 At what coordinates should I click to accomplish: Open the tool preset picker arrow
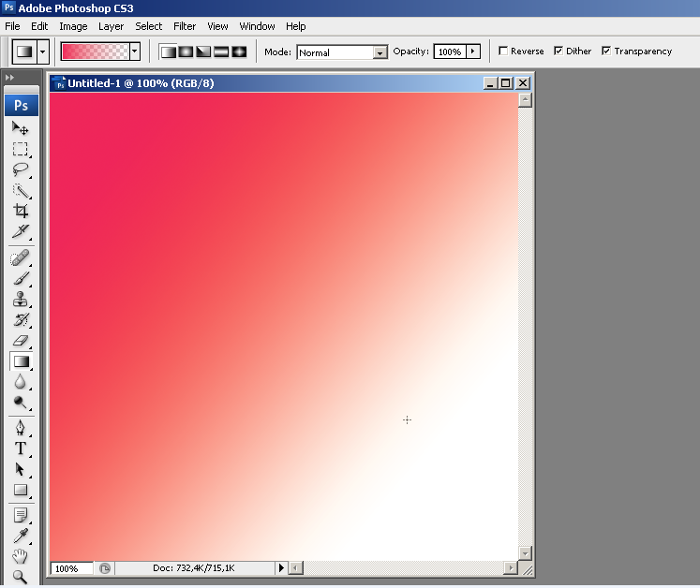[x=43, y=51]
